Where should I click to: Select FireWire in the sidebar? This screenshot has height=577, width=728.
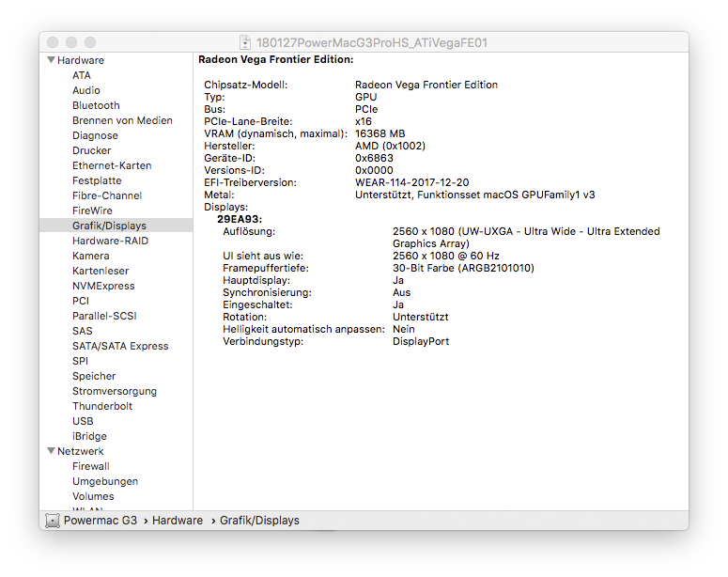click(x=92, y=211)
